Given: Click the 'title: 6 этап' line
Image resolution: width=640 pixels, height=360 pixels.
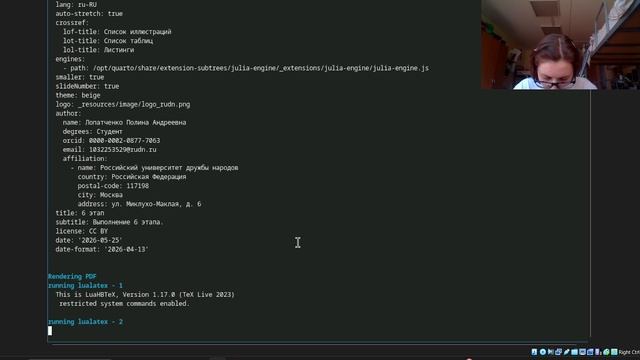Looking at the screenshot, I should coord(80,213).
